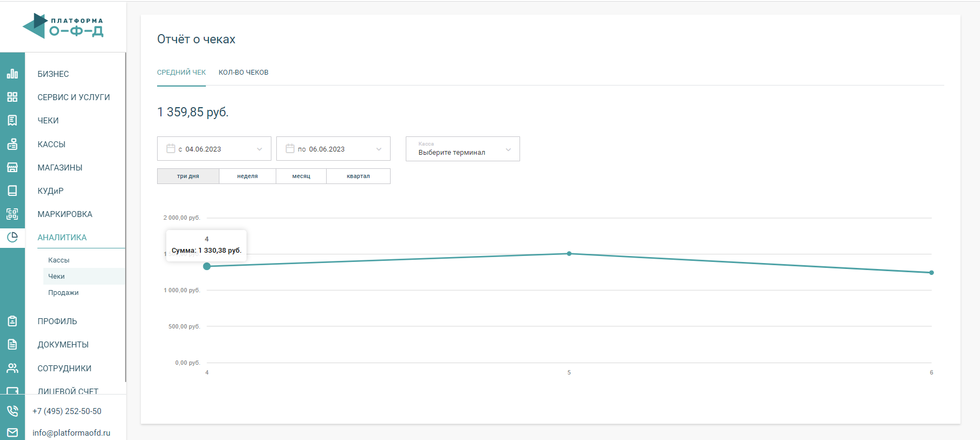980x440 pixels.
Task: Select the 'неделя' period option
Action: (x=248, y=176)
